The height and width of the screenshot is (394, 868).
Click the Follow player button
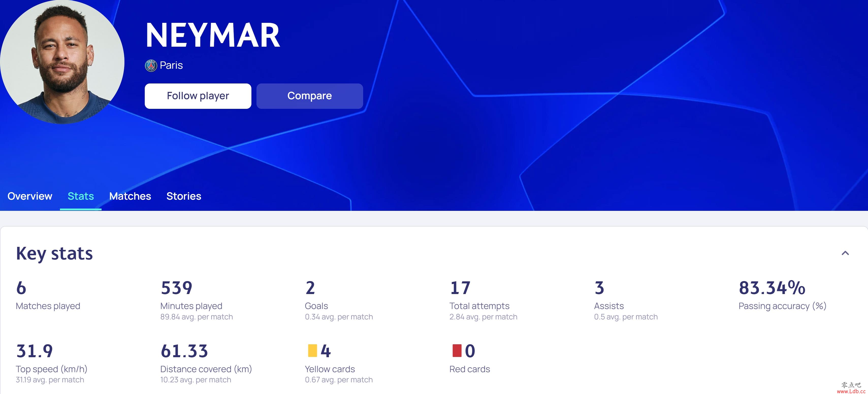pyautogui.click(x=198, y=96)
